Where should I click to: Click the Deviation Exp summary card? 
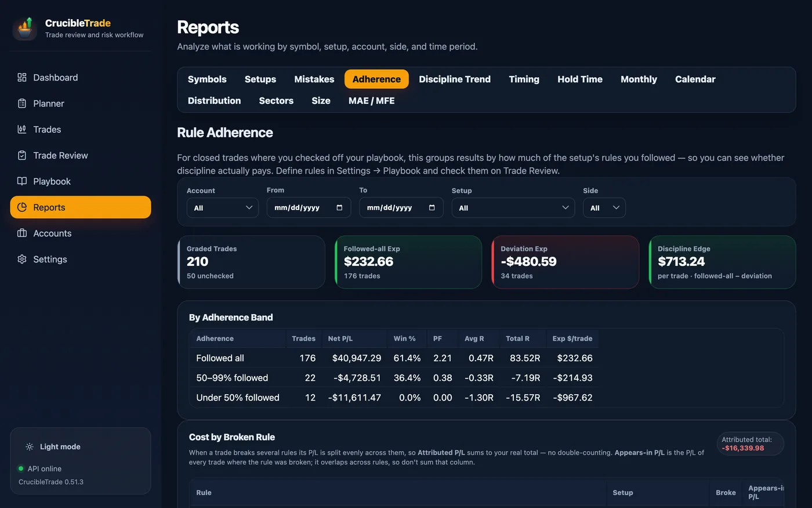pos(565,262)
